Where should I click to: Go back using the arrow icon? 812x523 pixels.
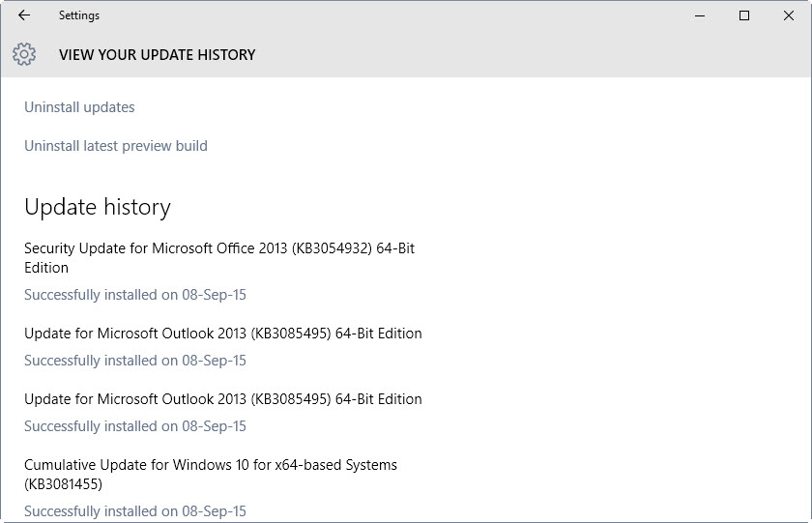pyautogui.click(x=24, y=15)
